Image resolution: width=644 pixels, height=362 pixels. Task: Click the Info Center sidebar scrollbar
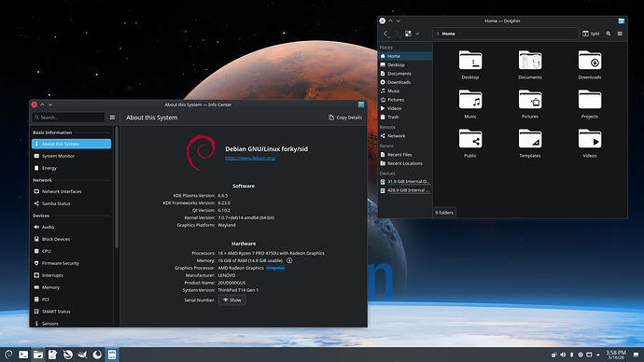point(117,188)
